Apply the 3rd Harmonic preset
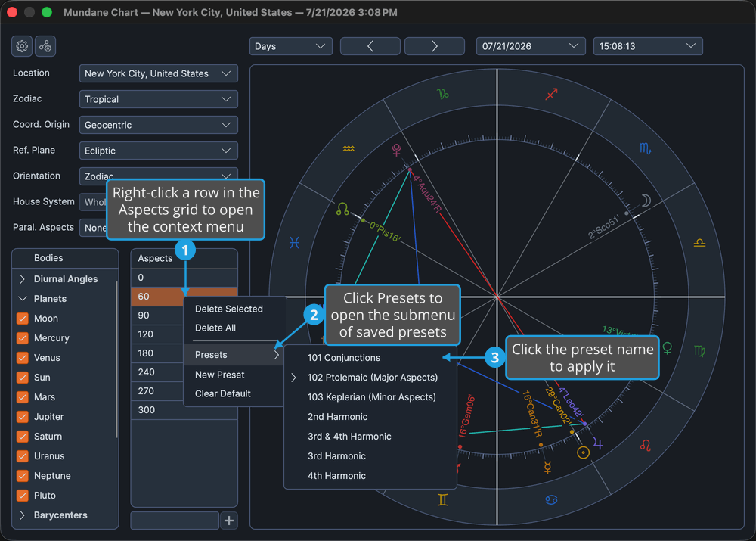756x541 pixels. (x=370, y=456)
